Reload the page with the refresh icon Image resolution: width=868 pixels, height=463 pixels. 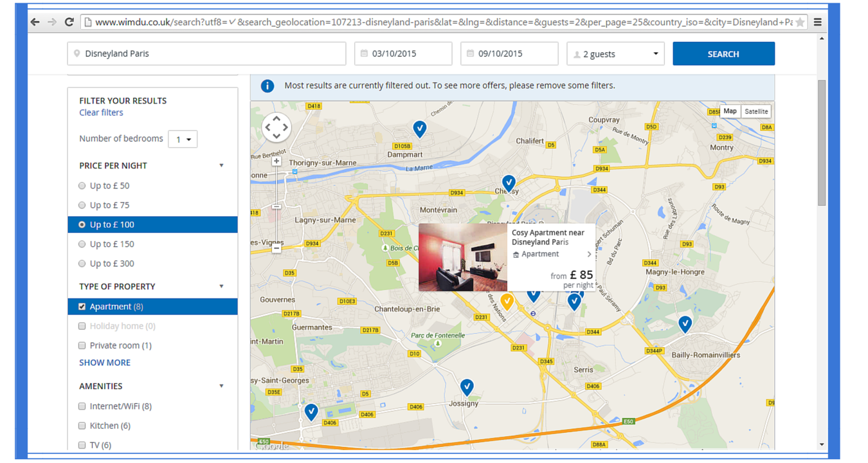click(x=69, y=22)
